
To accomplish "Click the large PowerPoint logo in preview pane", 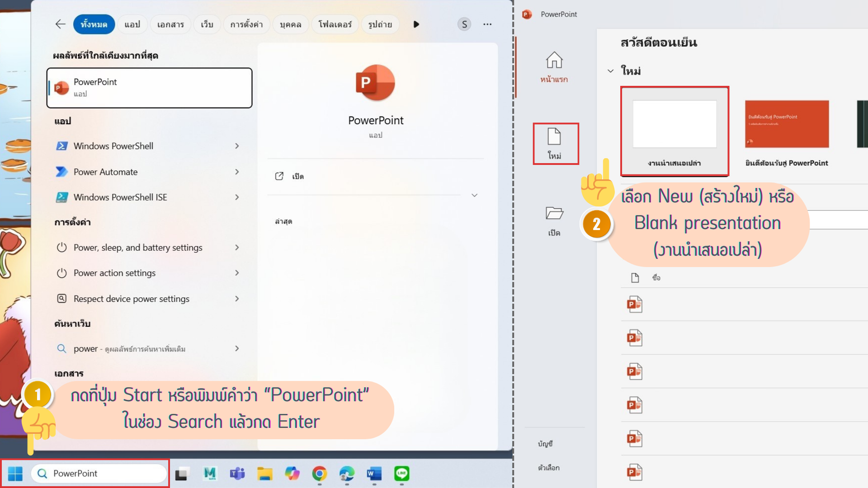I will 375,83.
